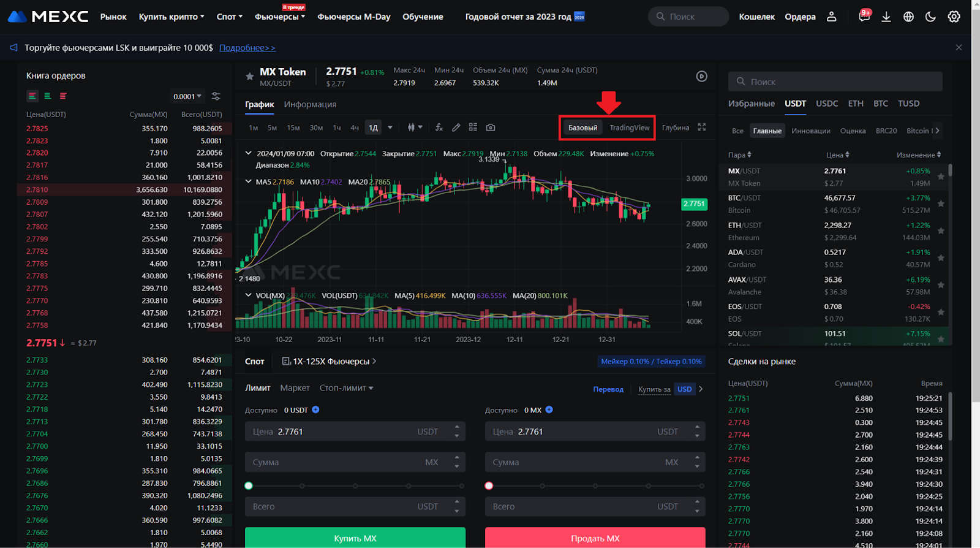
Task: Open the Стоп-лимит order type dropdown
Action: (x=346, y=388)
